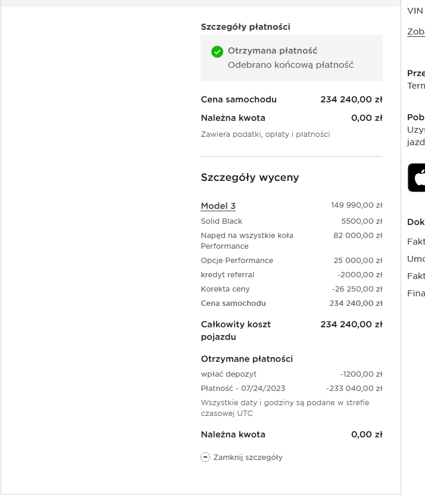Click the Płatność - 07/24/2023 row
Screen dimensions: 425x504
pos(292,389)
